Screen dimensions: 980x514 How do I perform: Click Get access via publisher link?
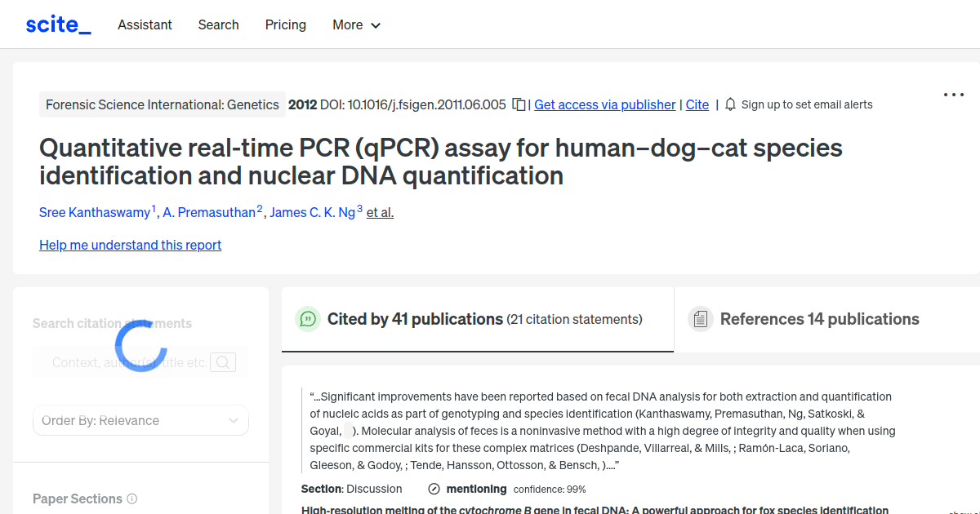pyautogui.click(x=604, y=104)
